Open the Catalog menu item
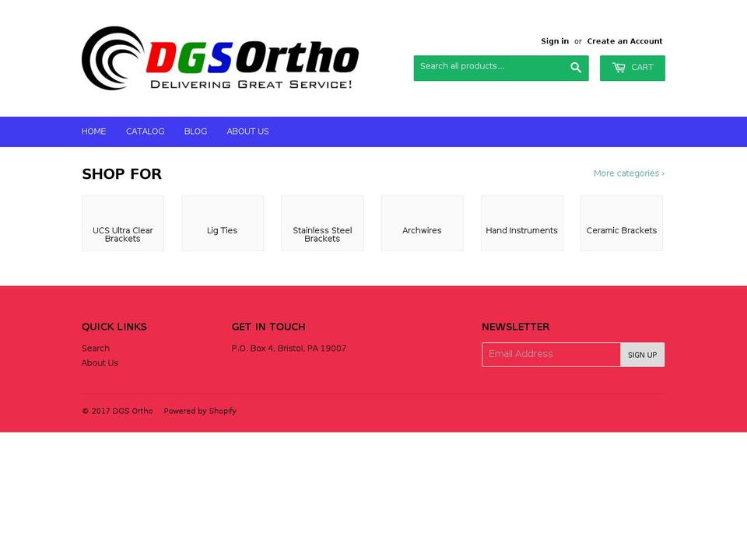747x560 pixels. pyautogui.click(x=145, y=131)
